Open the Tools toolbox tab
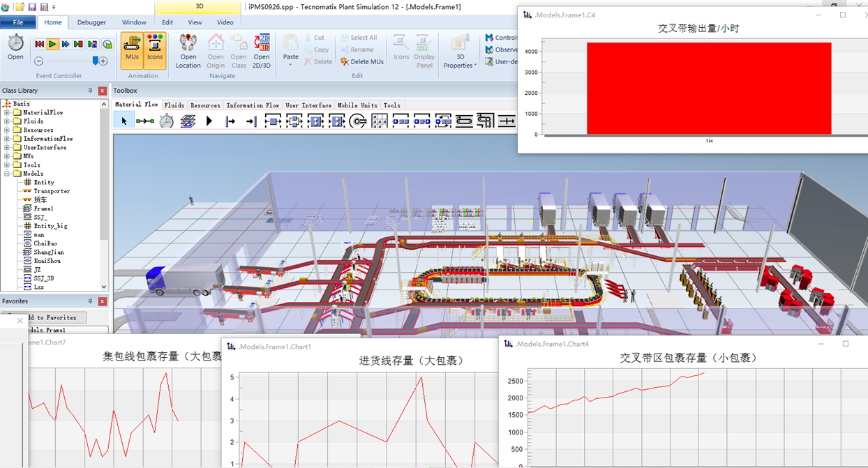The height and width of the screenshot is (468, 868). (391, 105)
